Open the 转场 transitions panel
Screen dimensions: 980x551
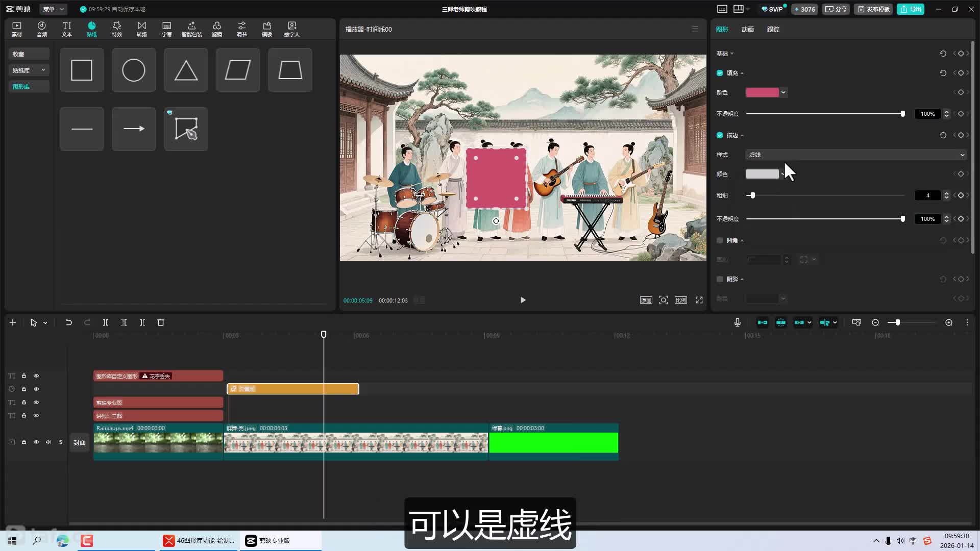tap(142, 29)
